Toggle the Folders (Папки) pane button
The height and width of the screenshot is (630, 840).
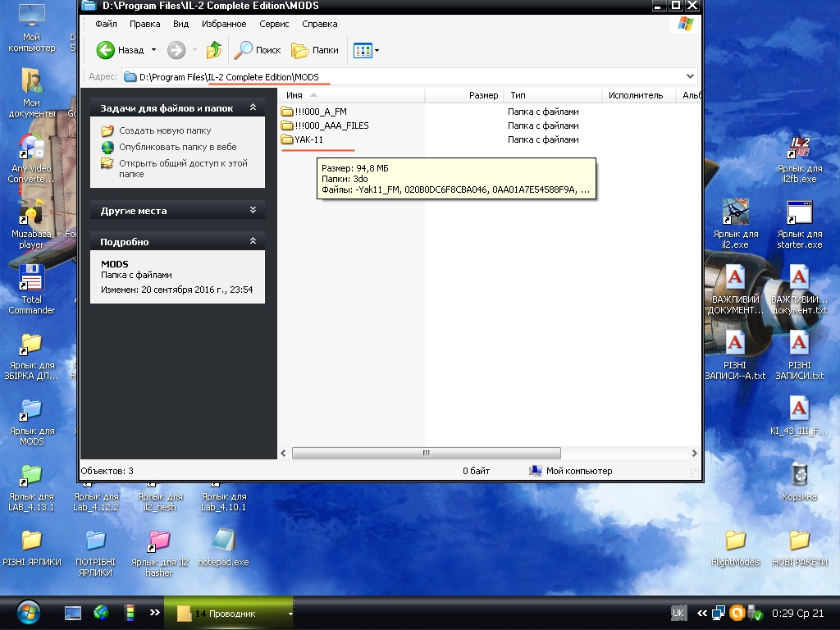pyautogui.click(x=315, y=50)
